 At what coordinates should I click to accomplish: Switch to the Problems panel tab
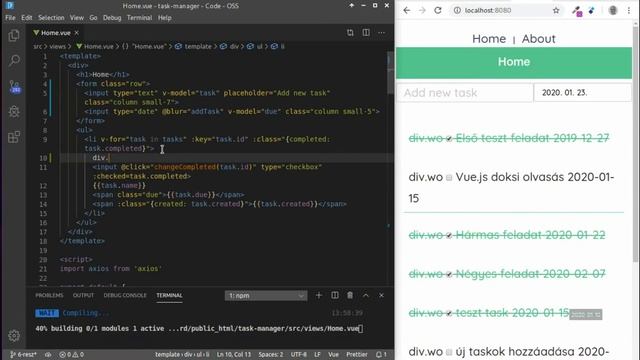coord(49,295)
